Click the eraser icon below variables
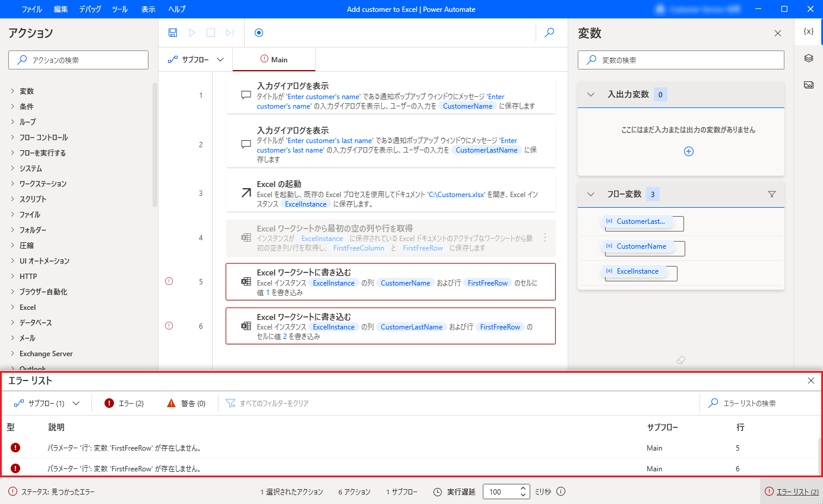Viewport: 823px width, 504px height. click(x=681, y=360)
